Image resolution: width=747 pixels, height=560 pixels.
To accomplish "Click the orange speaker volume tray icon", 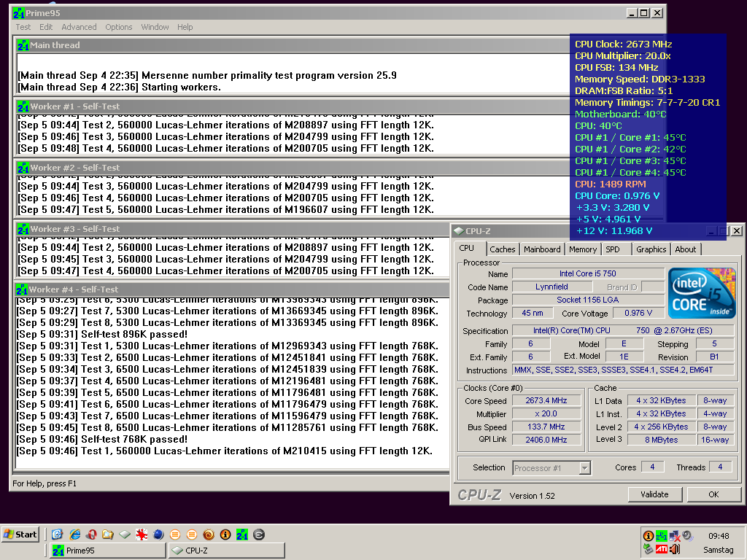I will (x=675, y=549).
